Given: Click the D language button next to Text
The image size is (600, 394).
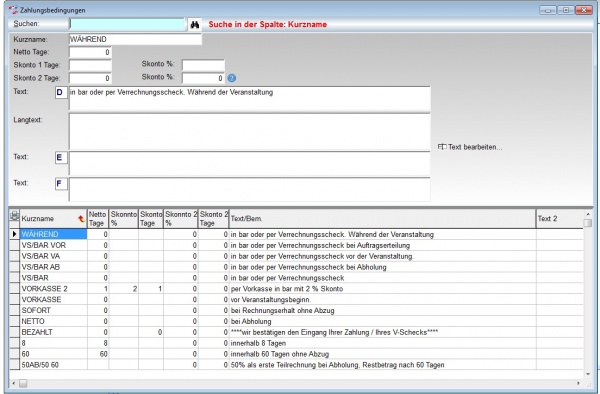Looking at the screenshot, I should point(61,93).
